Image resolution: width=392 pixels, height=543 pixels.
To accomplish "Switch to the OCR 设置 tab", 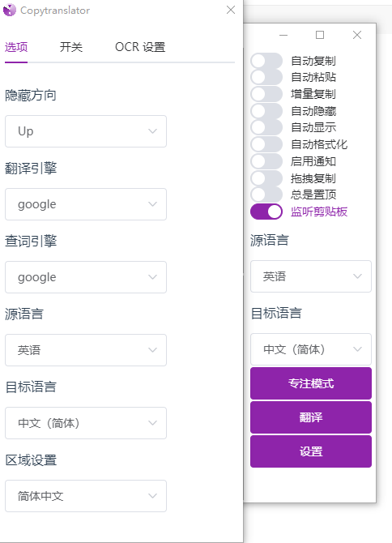I will [x=140, y=47].
